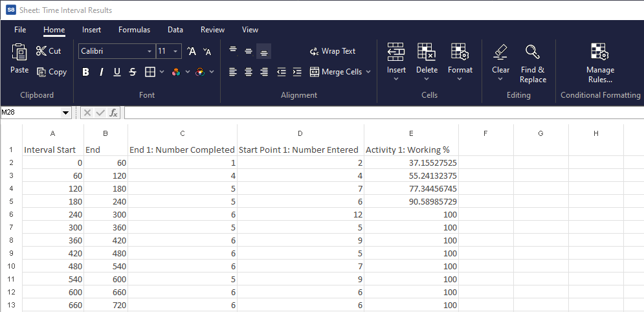Viewport: 644px width, 312px height.
Task: Click the Cut scissors icon
Action: 41,51
